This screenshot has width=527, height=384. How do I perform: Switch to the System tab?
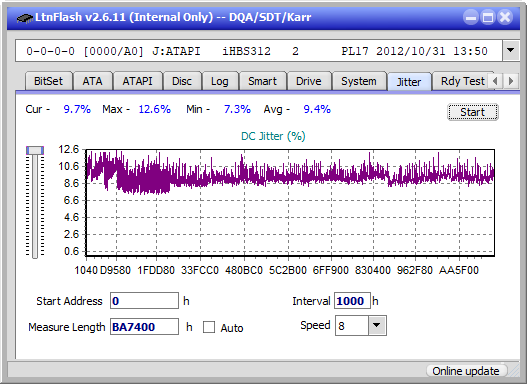(359, 81)
